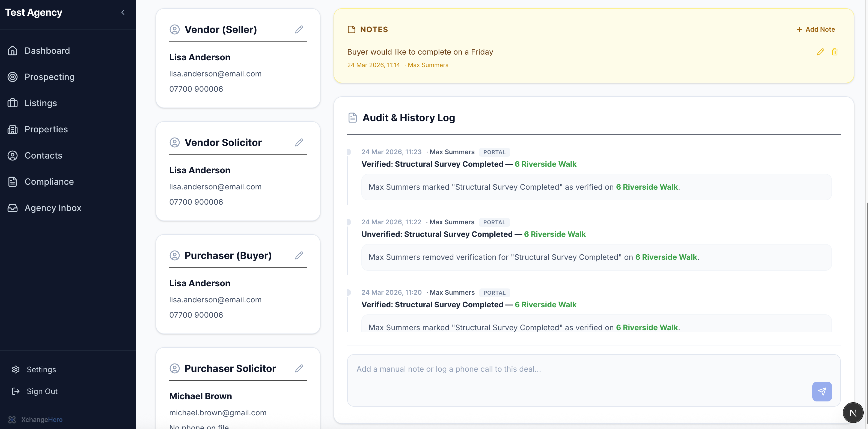Viewport: 868px width, 429px height.
Task: Click the Compliance document icon
Action: pyautogui.click(x=13, y=181)
